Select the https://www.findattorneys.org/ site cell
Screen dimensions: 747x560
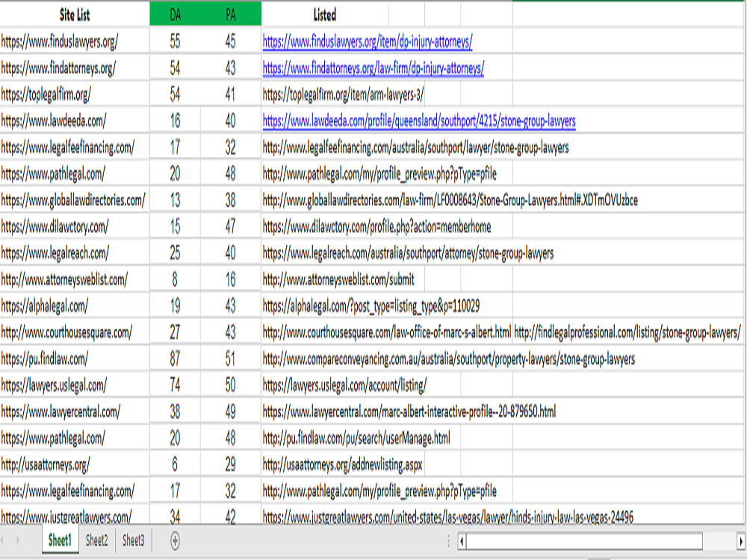[x=74, y=68]
